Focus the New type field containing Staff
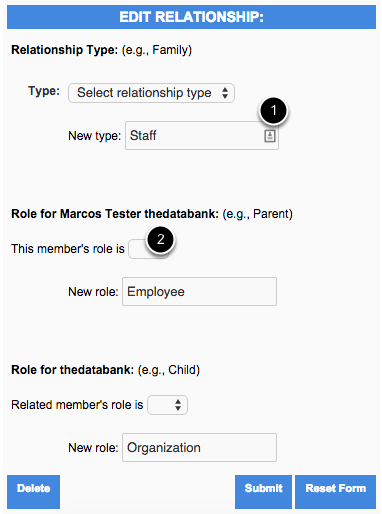The height and width of the screenshot is (514, 382). [x=202, y=136]
